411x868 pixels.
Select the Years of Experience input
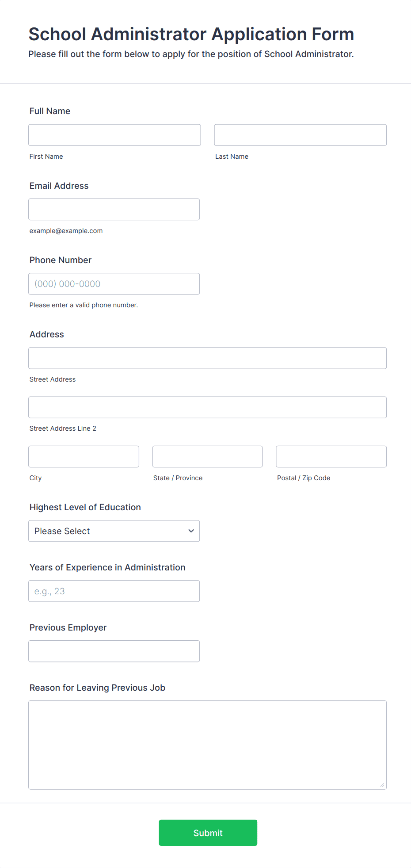tap(114, 591)
